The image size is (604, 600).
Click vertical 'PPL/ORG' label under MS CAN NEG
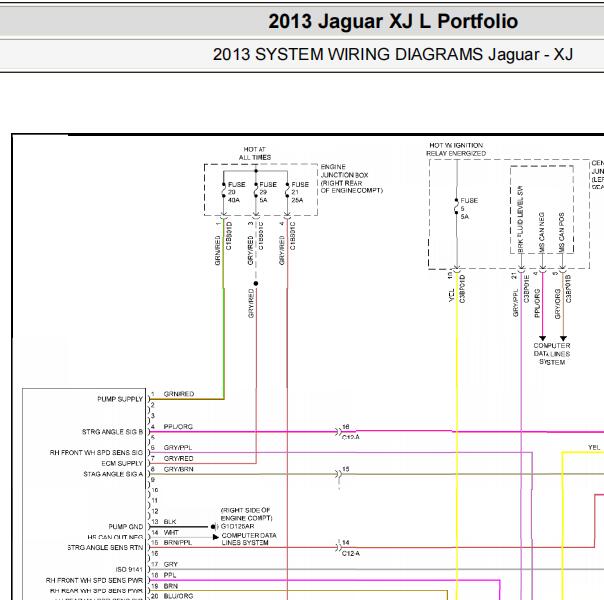click(x=537, y=303)
